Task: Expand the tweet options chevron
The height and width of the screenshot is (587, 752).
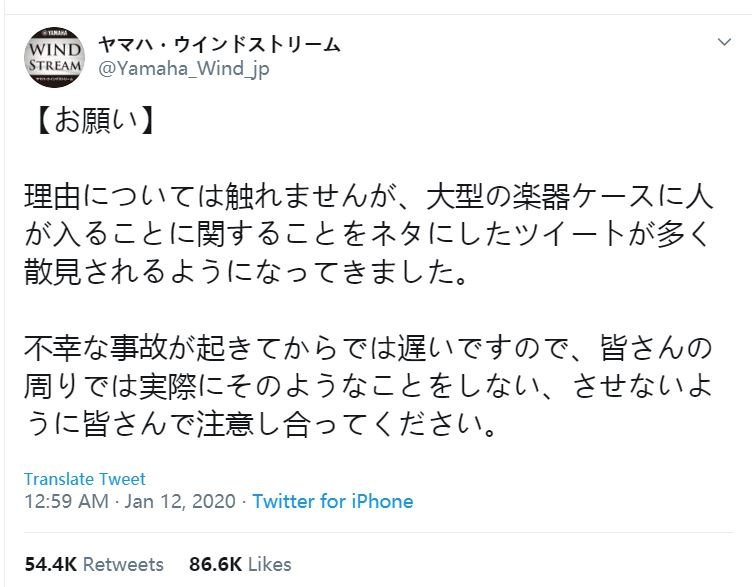Action: click(724, 44)
